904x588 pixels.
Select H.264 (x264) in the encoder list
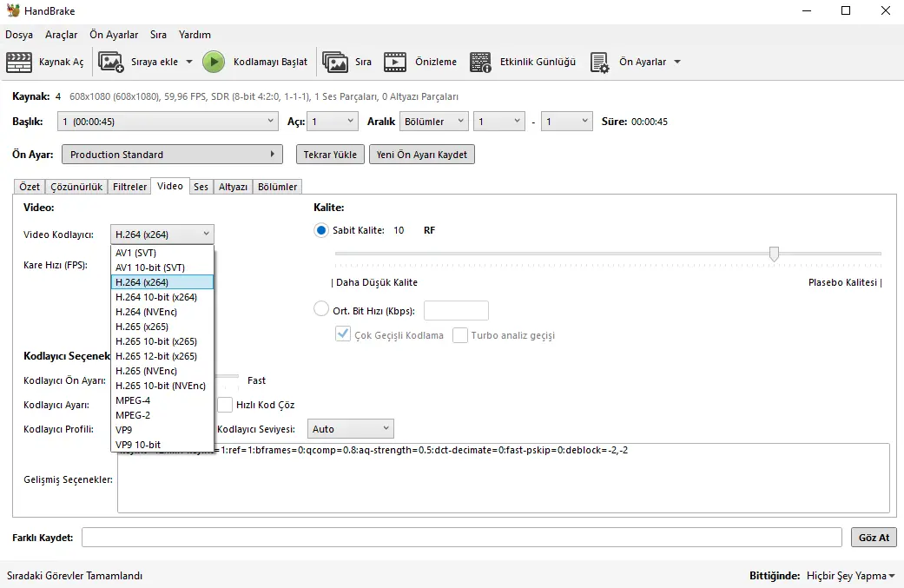162,282
